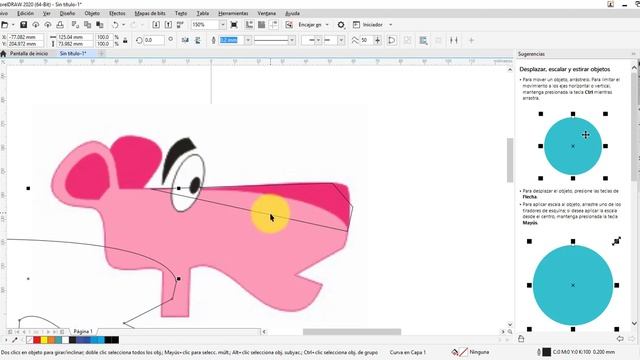The width and height of the screenshot is (640, 360).
Task: Open the Diseño menu
Action: coord(67,13)
